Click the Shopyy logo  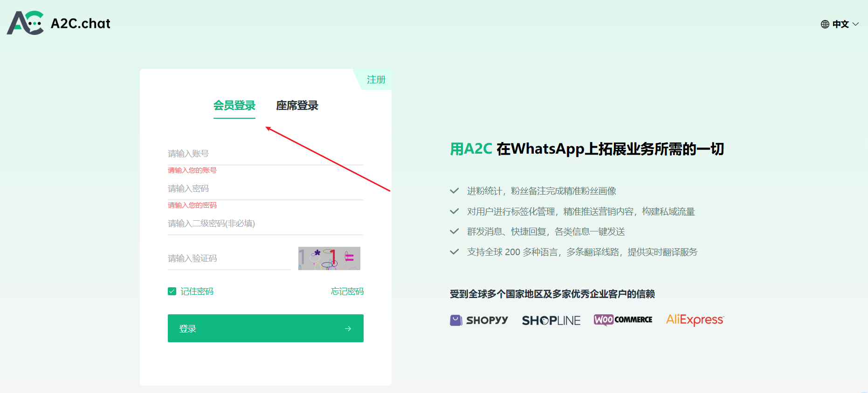[479, 320]
